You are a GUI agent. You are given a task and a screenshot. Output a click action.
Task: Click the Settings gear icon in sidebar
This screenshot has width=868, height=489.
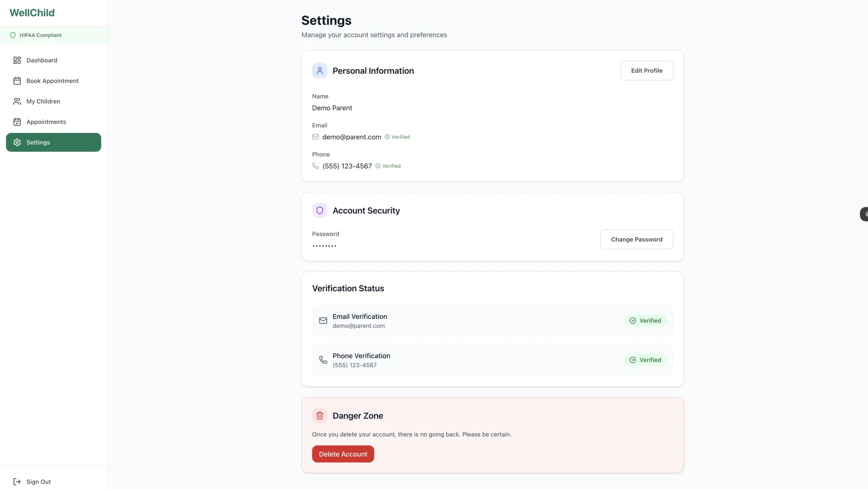point(17,142)
